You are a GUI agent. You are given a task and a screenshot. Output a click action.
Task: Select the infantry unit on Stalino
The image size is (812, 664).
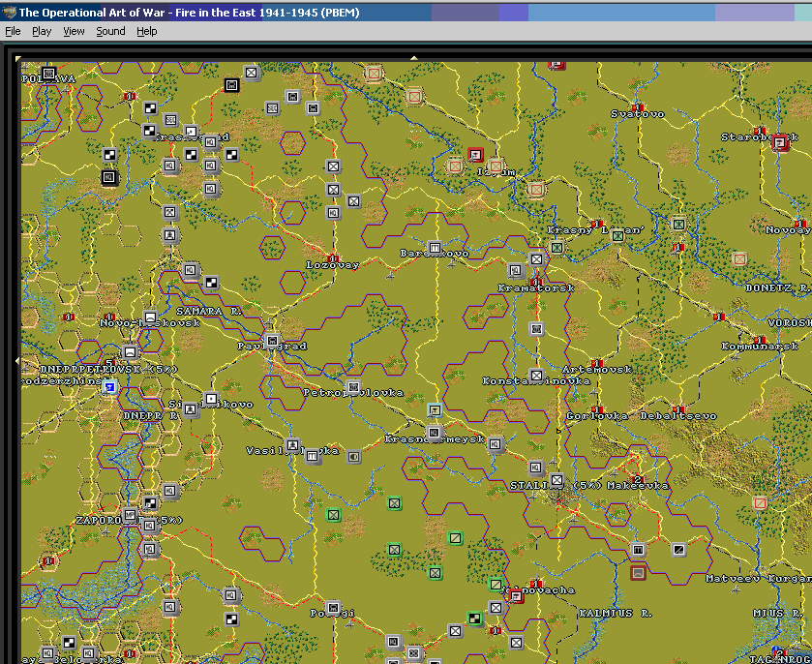[x=556, y=480]
